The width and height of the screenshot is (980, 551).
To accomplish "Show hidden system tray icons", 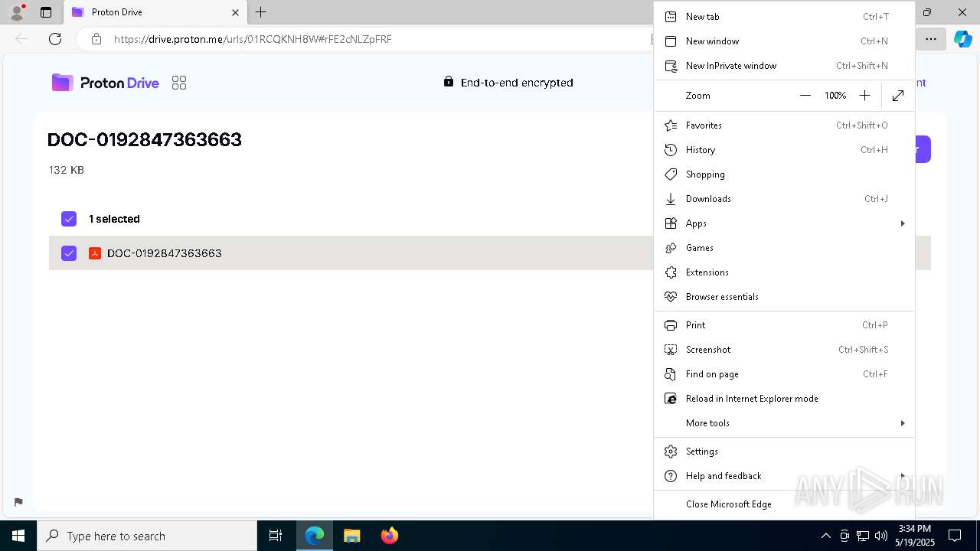I will (825, 536).
